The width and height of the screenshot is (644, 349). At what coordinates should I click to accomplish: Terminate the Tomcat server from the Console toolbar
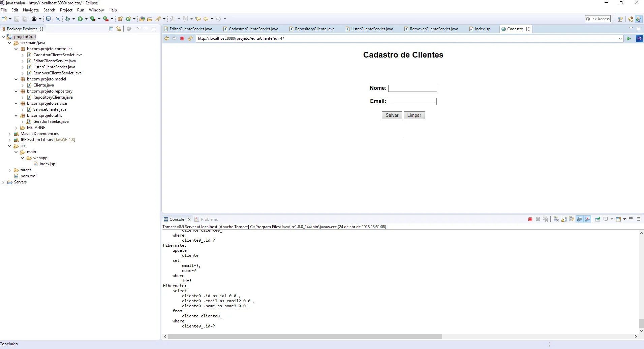[x=530, y=219]
